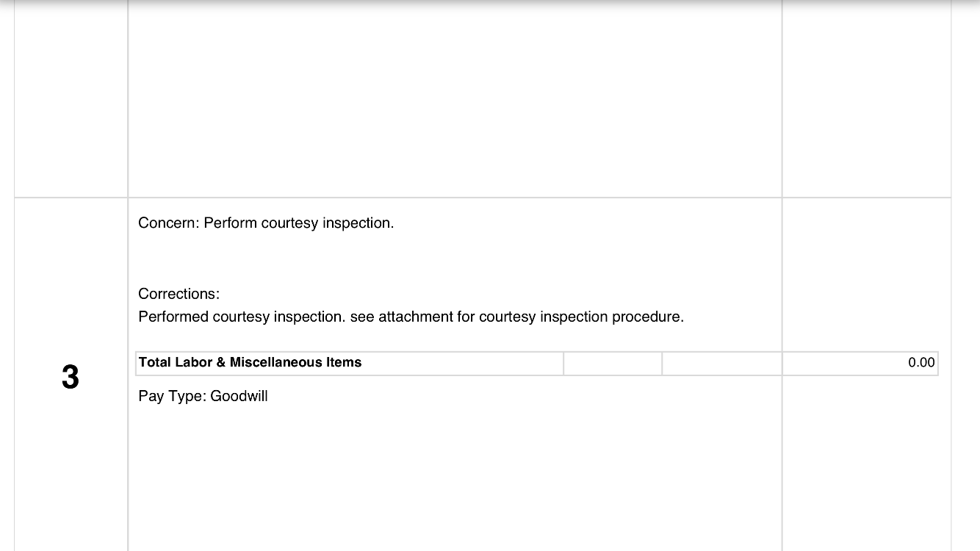The width and height of the screenshot is (980, 551).
Task: Select the word Goodwill
Action: 239,396
